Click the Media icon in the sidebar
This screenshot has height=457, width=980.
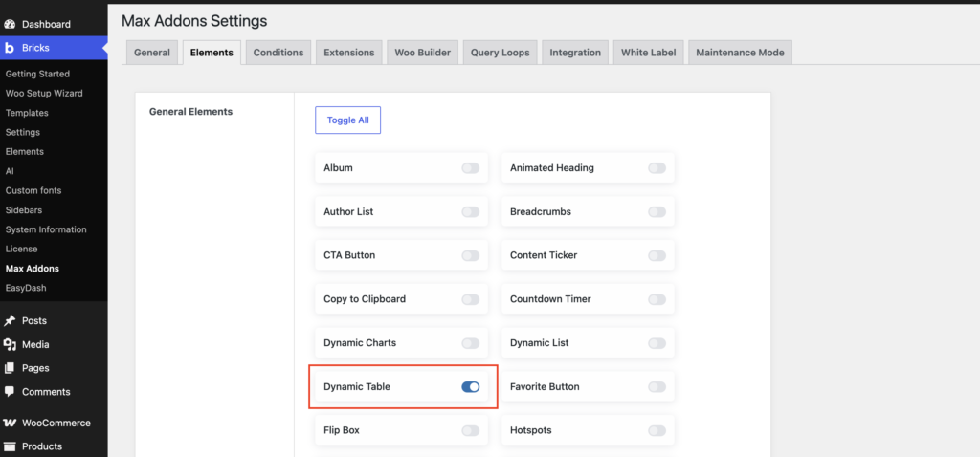[x=10, y=344]
